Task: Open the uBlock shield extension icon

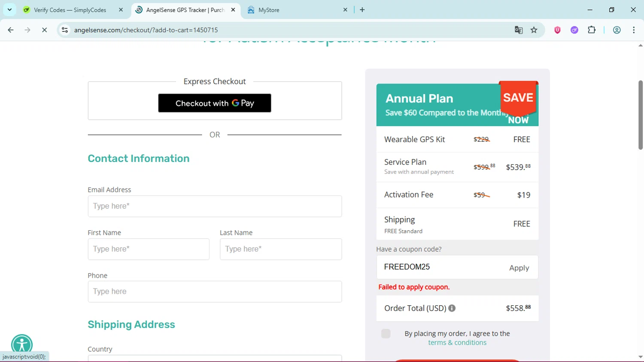Action: [557, 30]
